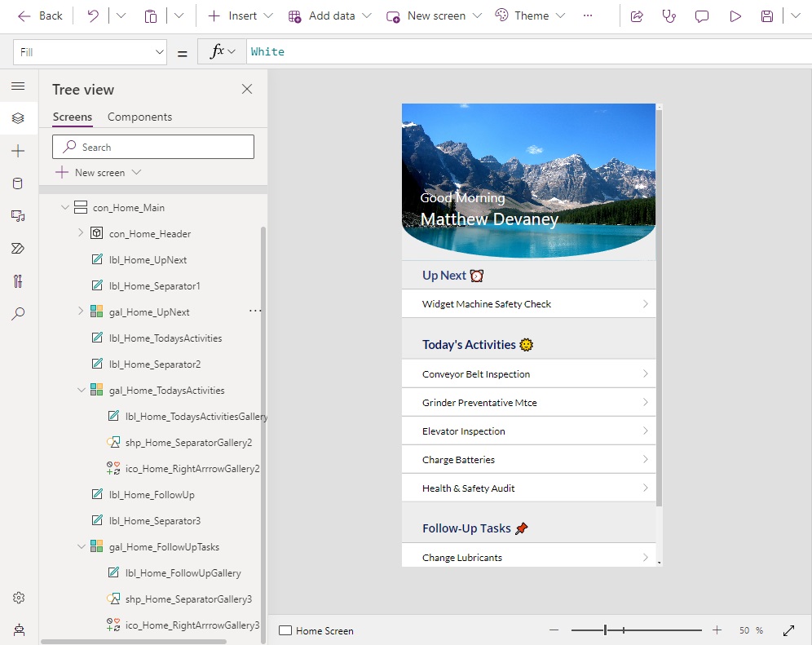Expand gal_Home_UpNext gallery node

(81, 311)
